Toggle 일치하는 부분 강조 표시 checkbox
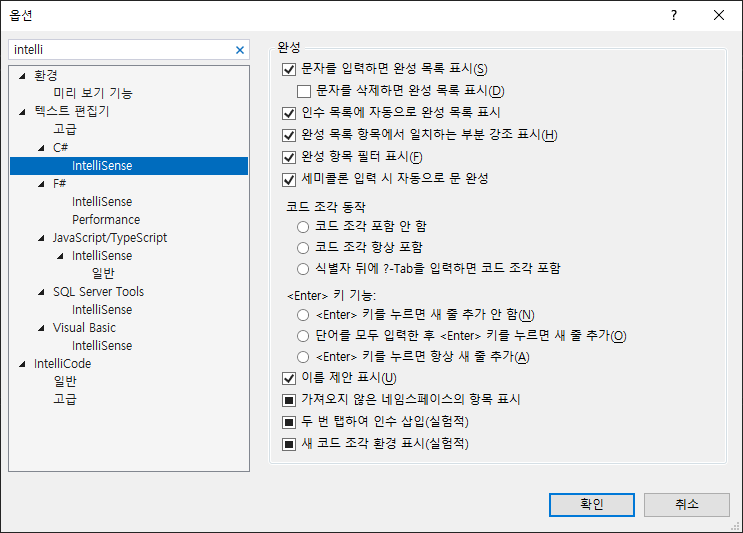 click(289, 135)
